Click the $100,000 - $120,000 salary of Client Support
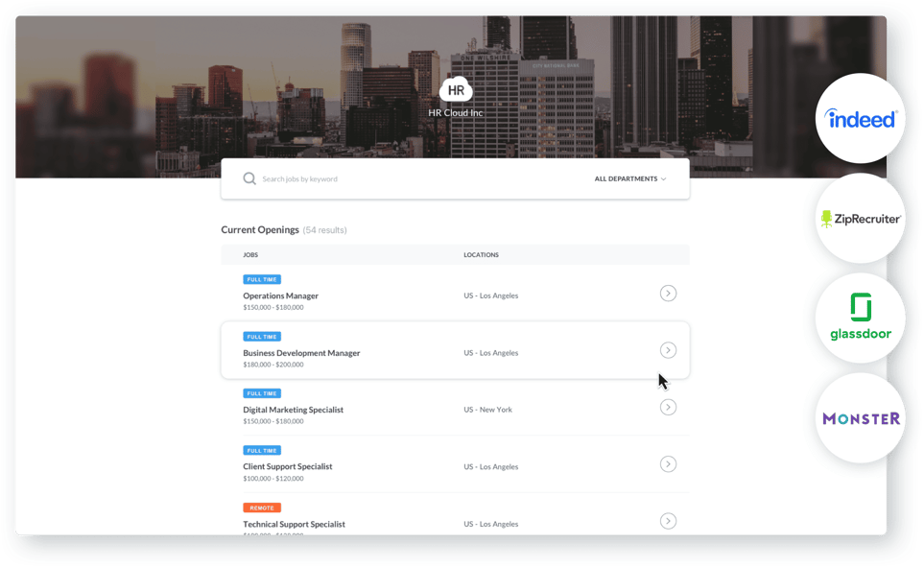Image resolution: width=924 pixels, height=567 pixels. [273, 479]
